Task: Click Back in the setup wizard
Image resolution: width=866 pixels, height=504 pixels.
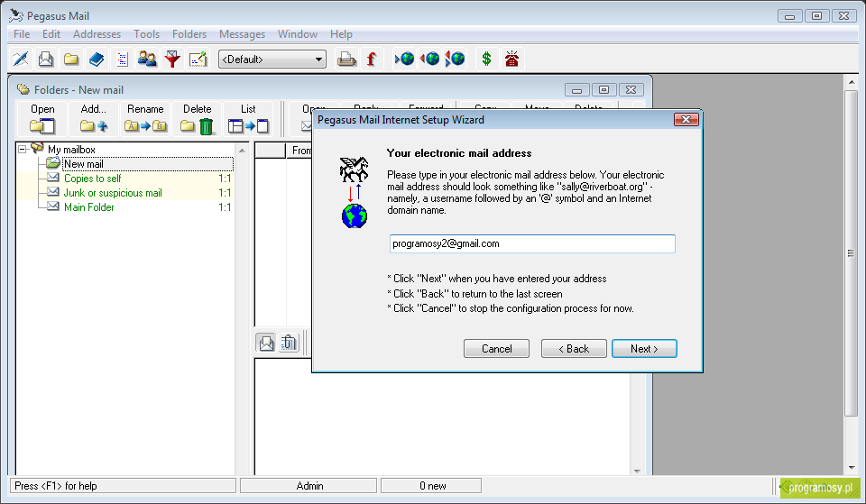Action: tap(574, 349)
